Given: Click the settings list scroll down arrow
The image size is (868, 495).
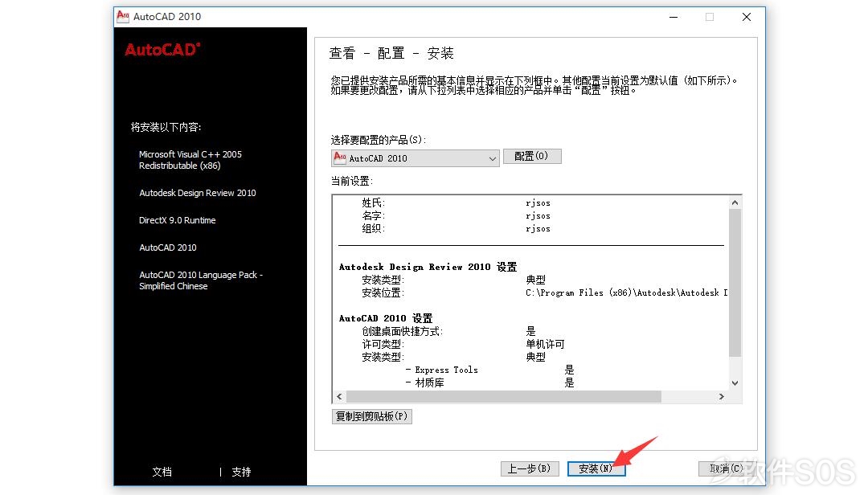Looking at the screenshot, I should [735, 383].
